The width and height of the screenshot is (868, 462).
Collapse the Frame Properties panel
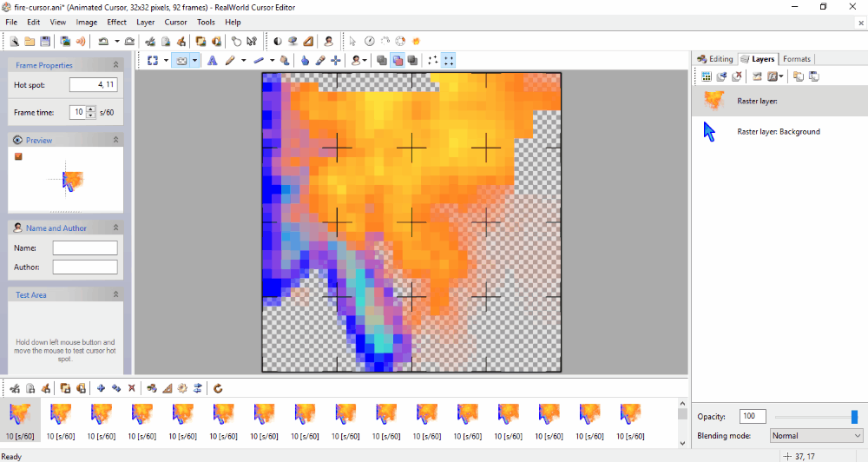pos(115,65)
